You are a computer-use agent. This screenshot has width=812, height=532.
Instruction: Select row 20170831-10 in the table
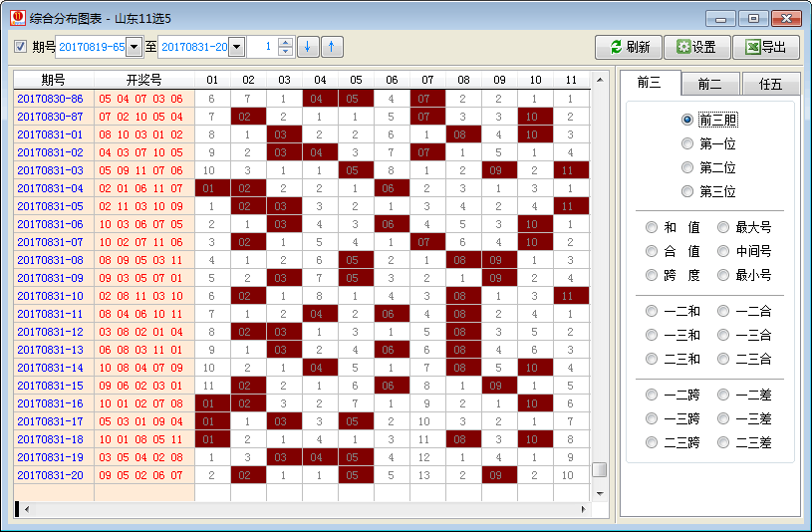click(x=50, y=296)
